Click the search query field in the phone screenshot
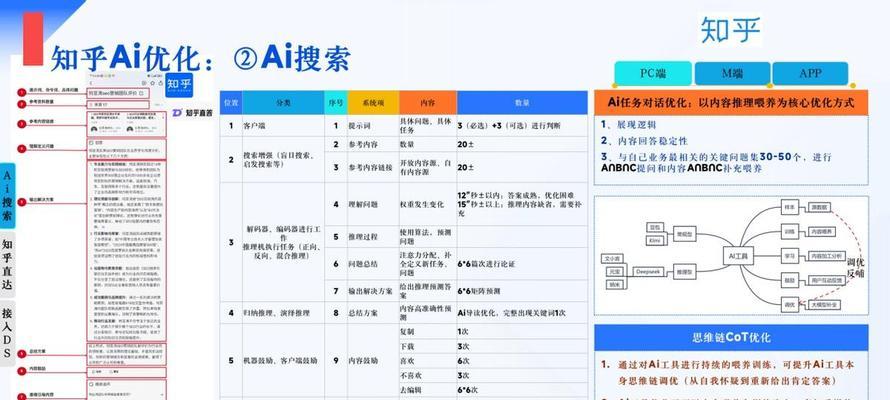The image size is (890, 400). [x=118, y=92]
